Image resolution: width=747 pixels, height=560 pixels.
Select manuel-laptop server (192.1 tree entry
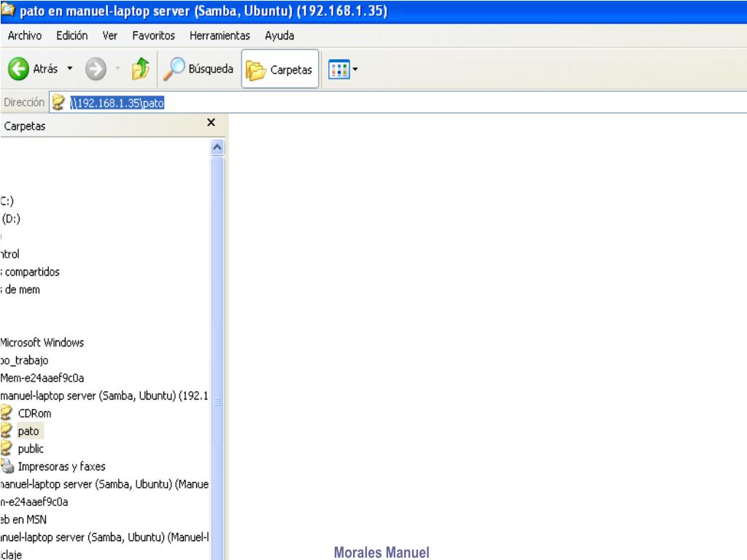[x=104, y=396]
